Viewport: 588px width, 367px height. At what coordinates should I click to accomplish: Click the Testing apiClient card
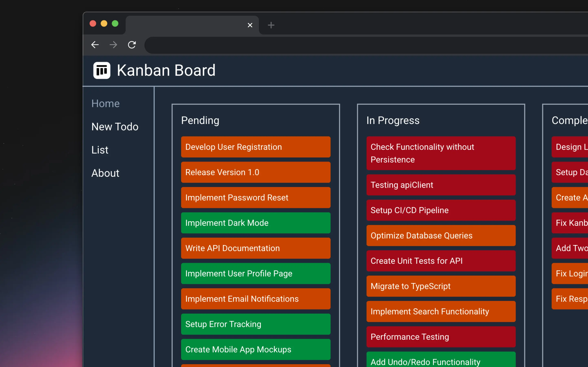(x=441, y=185)
